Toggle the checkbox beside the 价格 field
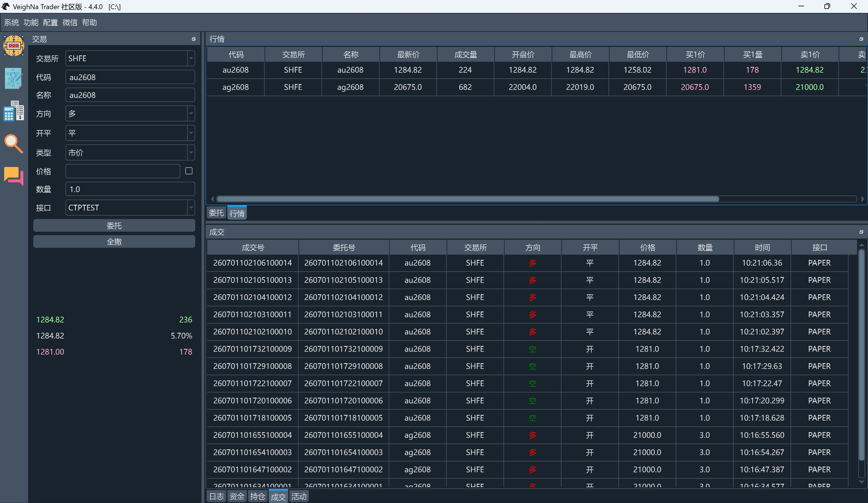The height and width of the screenshot is (503, 868). (x=189, y=171)
